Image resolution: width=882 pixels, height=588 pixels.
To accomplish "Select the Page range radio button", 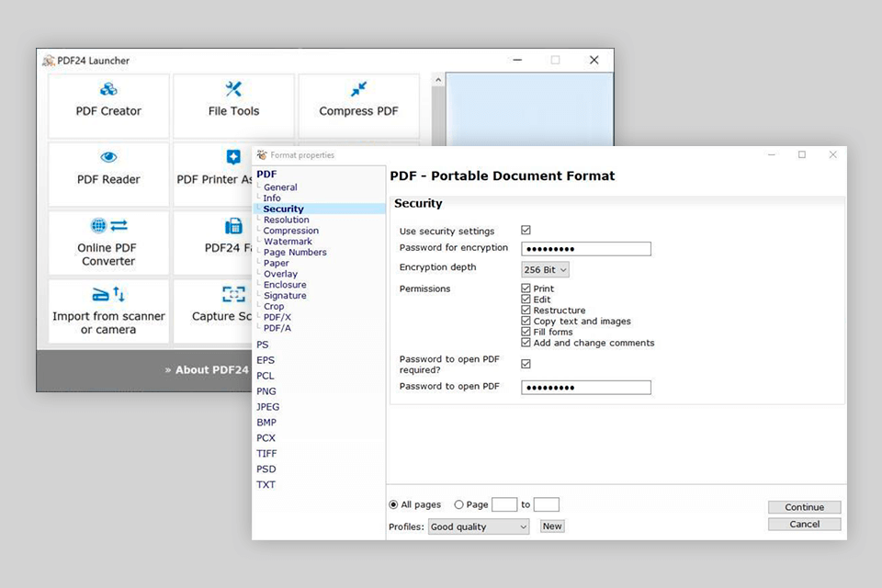I will coord(459,504).
